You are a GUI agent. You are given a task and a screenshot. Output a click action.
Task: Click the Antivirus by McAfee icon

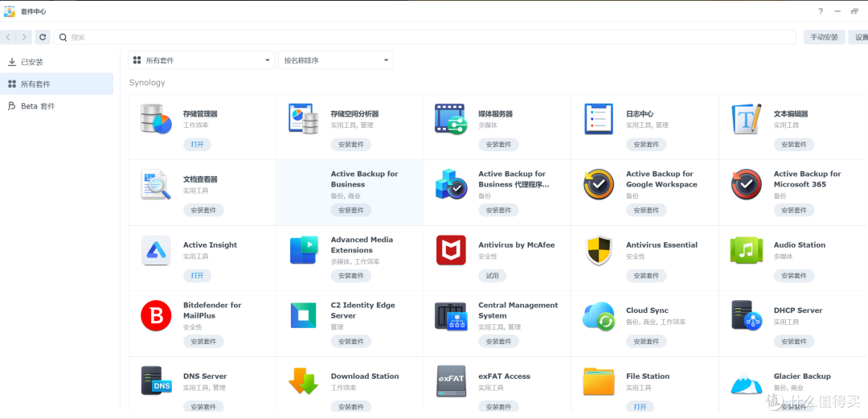point(451,250)
